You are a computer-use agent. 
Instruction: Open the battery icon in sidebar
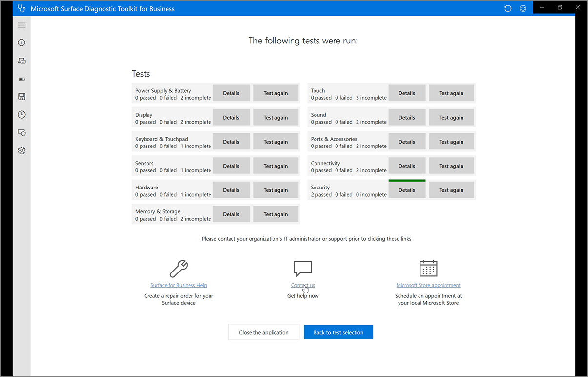[21, 79]
